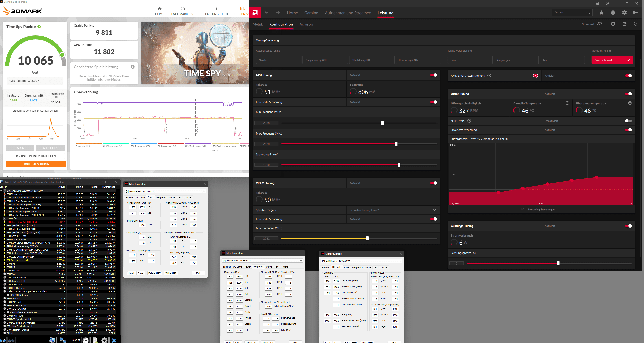
Task: Click the reset tuning icon in the Konfiguration bar
Action: click(x=635, y=24)
